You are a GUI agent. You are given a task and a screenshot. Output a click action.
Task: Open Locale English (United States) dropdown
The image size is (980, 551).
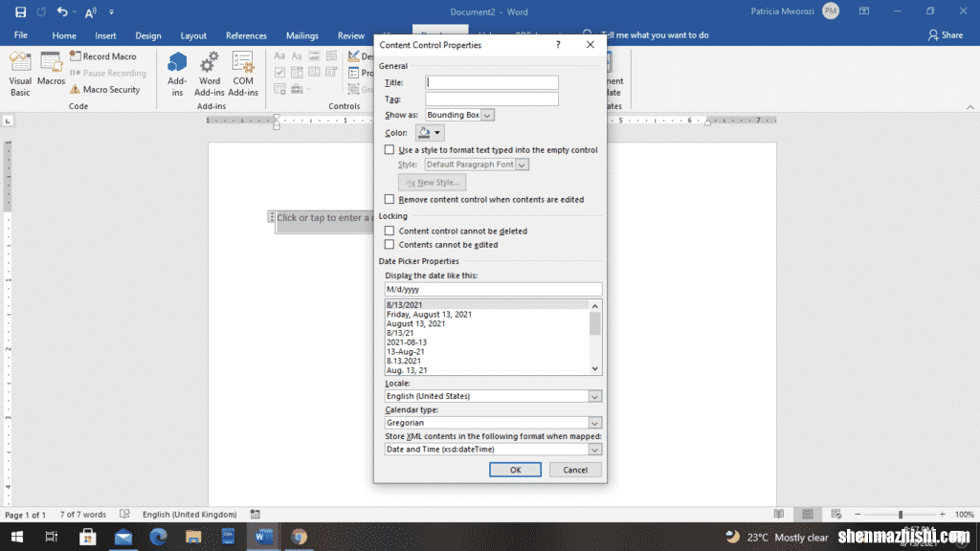tap(594, 396)
